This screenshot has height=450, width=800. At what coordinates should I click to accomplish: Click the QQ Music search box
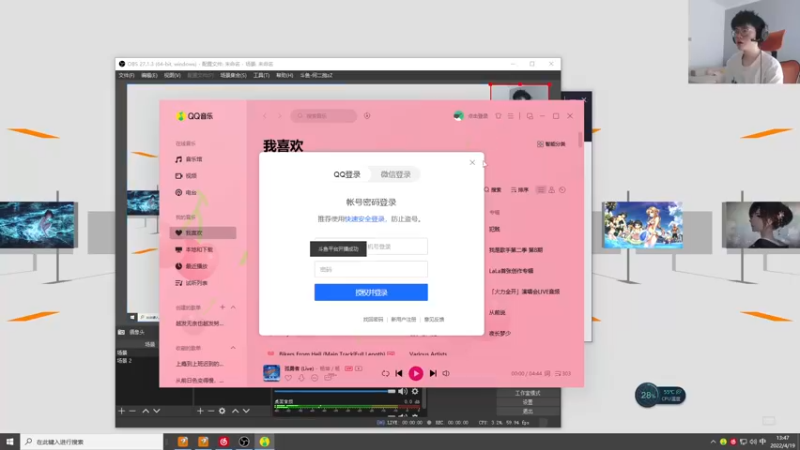pos(323,116)
